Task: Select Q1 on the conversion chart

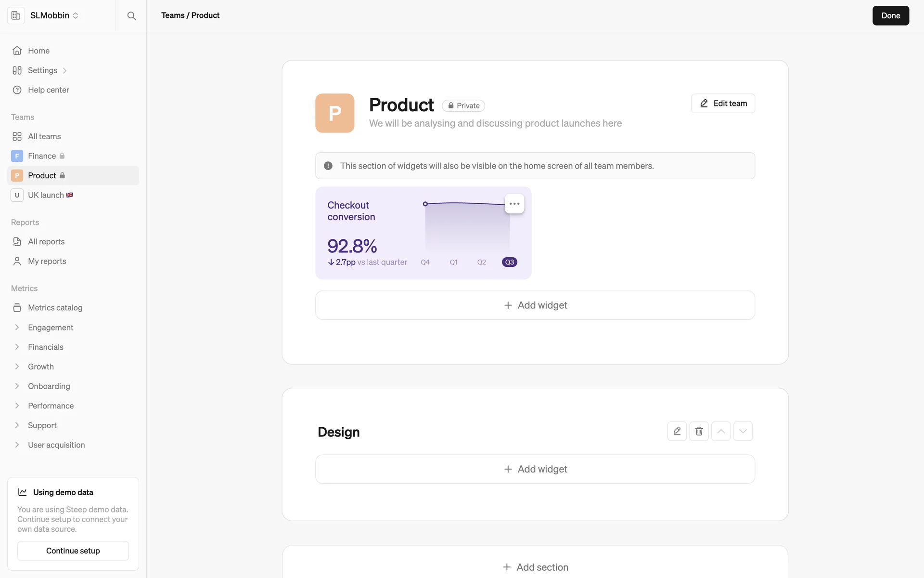Action: pyautogui.click(x=453, y=262)
